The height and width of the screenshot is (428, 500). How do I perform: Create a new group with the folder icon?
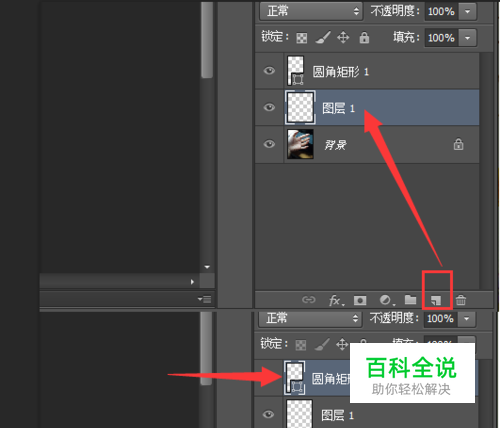coord(410,300)
